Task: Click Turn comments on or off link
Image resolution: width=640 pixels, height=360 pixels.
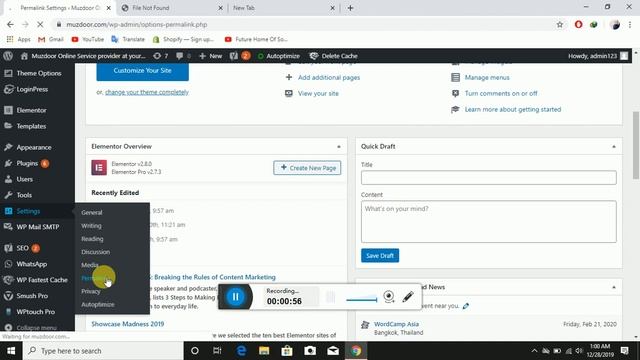Action: pyautogui.click(x=501, y=93)
